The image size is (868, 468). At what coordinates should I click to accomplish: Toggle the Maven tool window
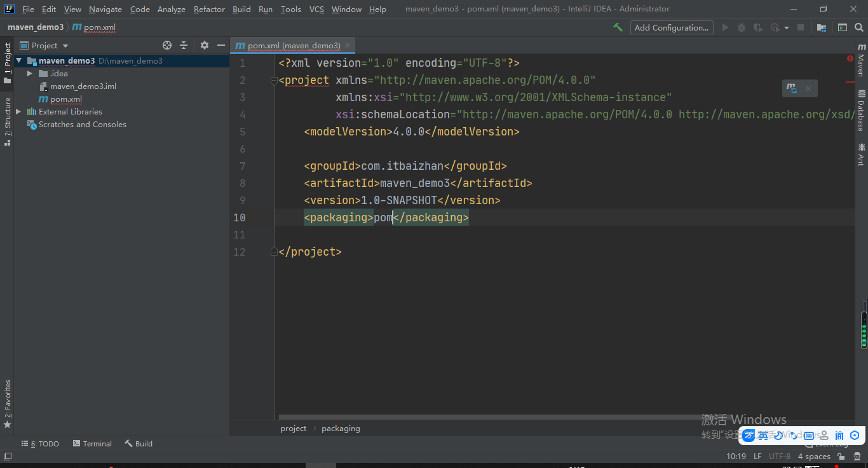(861, 60)
